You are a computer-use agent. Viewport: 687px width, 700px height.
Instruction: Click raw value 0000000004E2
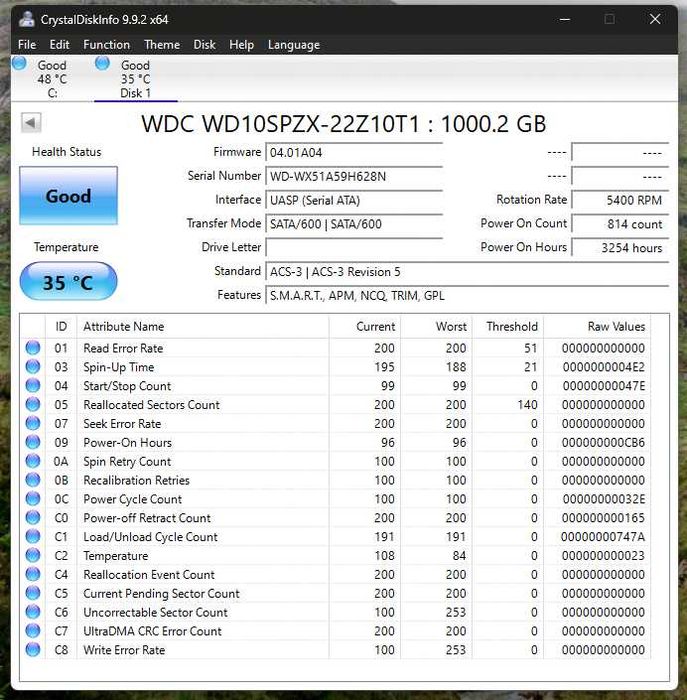coord(604,367)
